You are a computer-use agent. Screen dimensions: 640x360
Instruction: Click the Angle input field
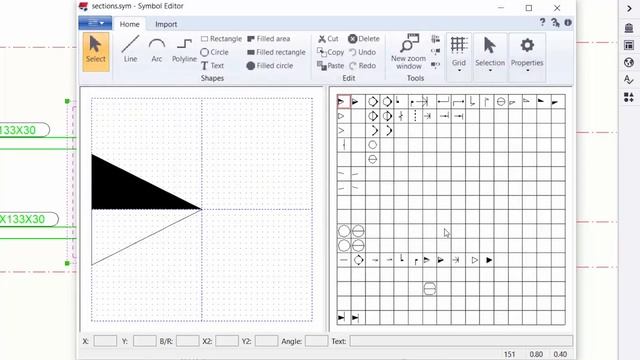(x=316, y=341)
